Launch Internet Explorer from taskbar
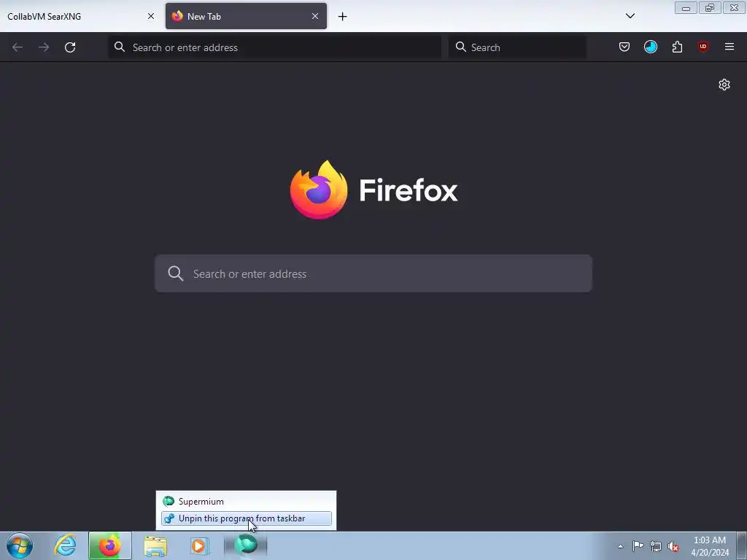The height and width of the screenshot is (560, 747). (x=65, y=545)
